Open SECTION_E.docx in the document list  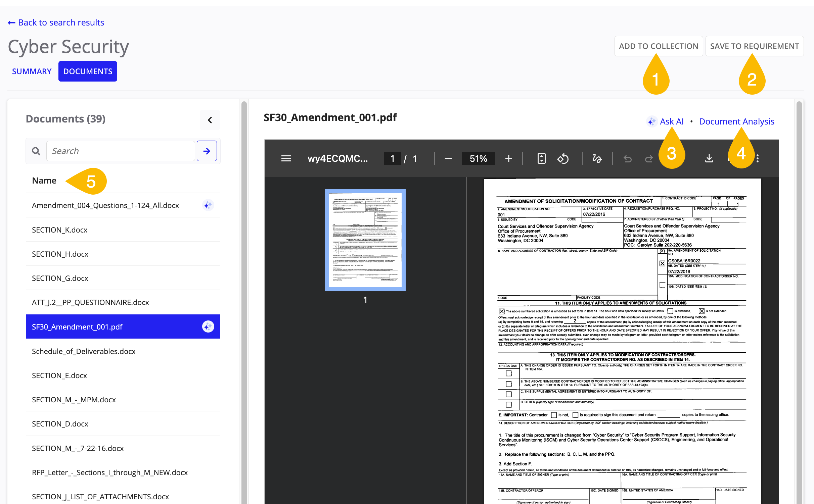[x=123, y=375]
